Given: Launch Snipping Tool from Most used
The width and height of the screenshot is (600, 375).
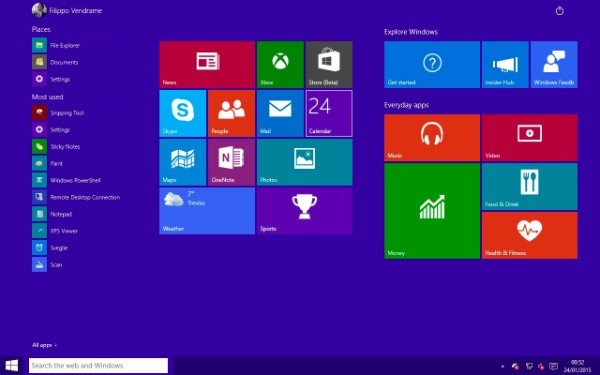Looking at the screenshot, I should coord(58,113).
